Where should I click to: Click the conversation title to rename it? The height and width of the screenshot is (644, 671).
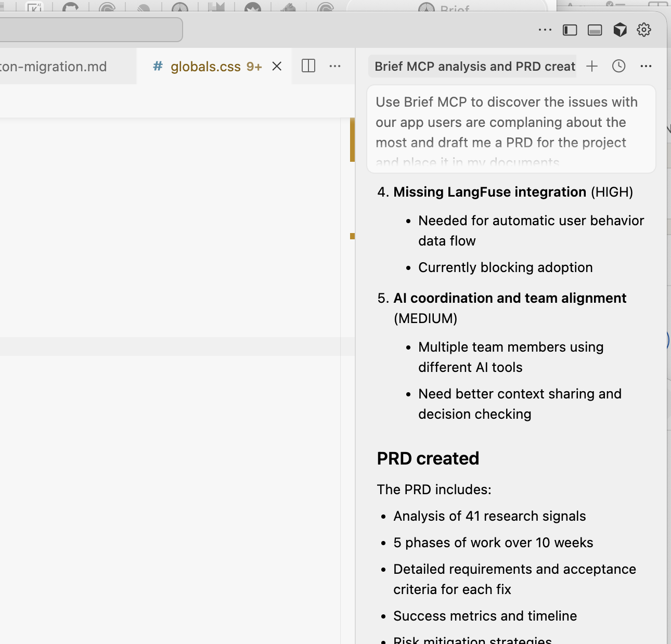(x=472, y=66)
